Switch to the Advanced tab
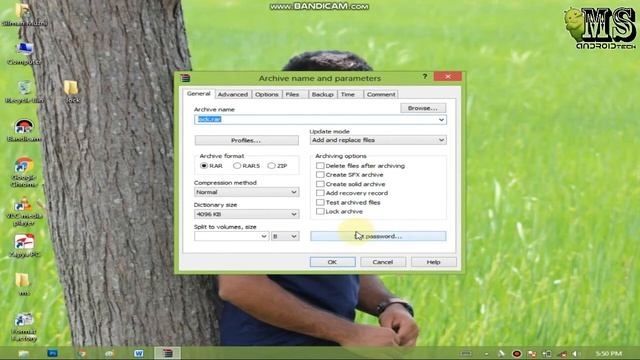Screen dimensions: 640x360 click(233, 94)
